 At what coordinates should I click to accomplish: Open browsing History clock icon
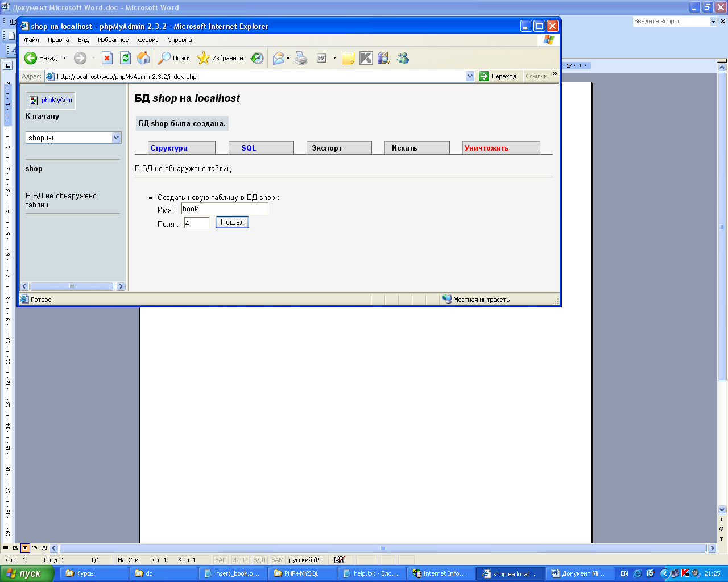[x=258, y=58]
